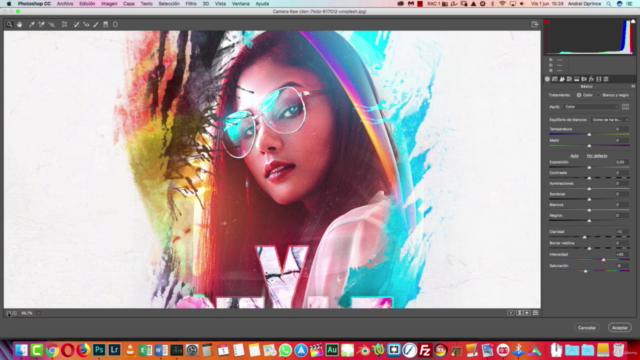Select the Spot Removal tool
Screen dimensions: 640x360
(x=76, y=24)
